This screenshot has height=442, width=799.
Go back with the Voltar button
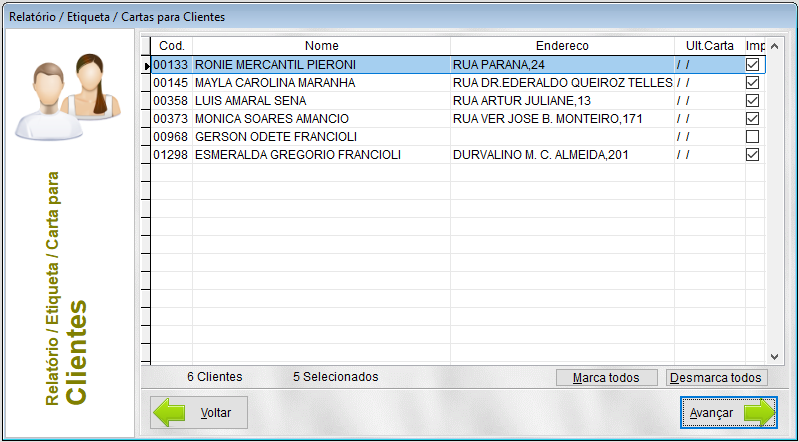(199, 412)
